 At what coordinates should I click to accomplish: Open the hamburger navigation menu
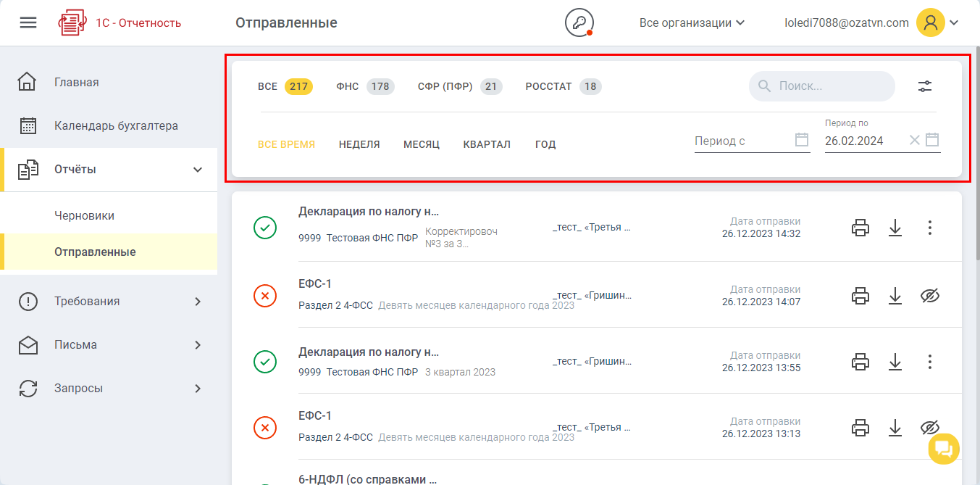click(x=28, y=22)
